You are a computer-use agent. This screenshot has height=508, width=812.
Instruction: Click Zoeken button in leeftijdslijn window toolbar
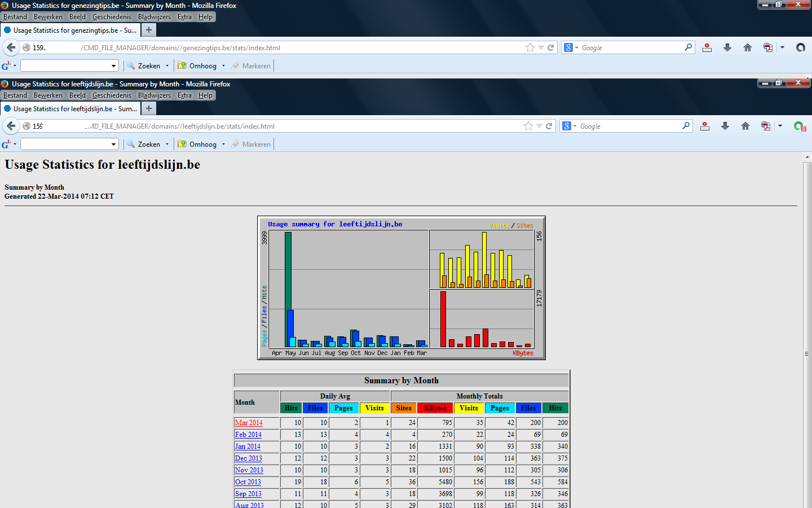coord(144,144)
